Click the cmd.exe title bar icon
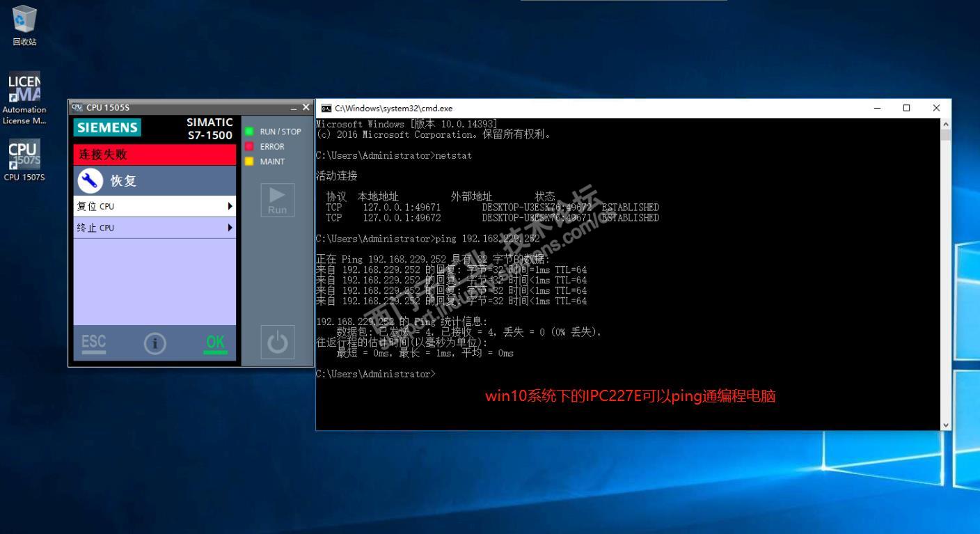This screenshot has width=980, height=534. (326, 108)
